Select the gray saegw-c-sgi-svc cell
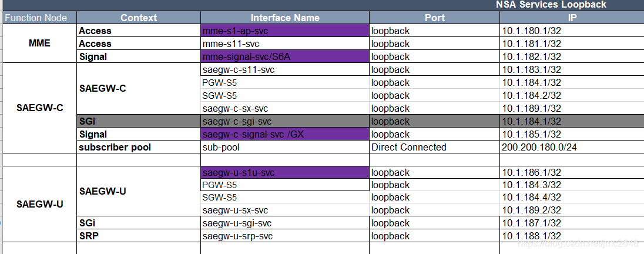The image size is (644, 254). click(x=285, y=122)
